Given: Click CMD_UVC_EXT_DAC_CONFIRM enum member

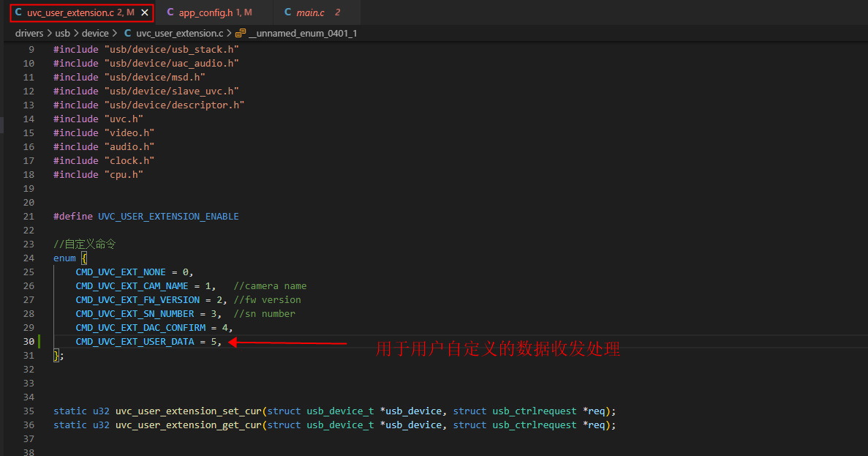Looking at the screenshot, I should pyautogui.click(x=140, y=327).
